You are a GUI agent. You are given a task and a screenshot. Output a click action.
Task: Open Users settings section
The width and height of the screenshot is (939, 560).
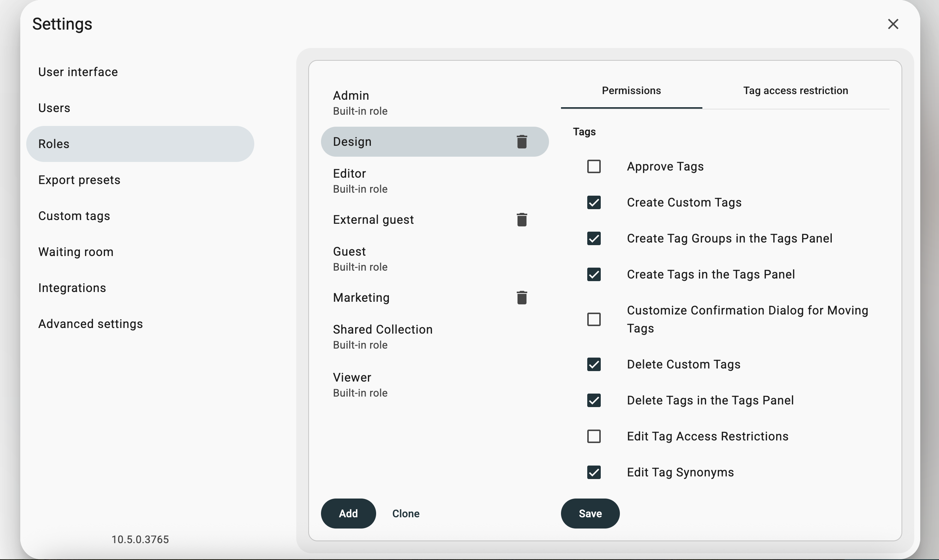click(x=54, y=108)
